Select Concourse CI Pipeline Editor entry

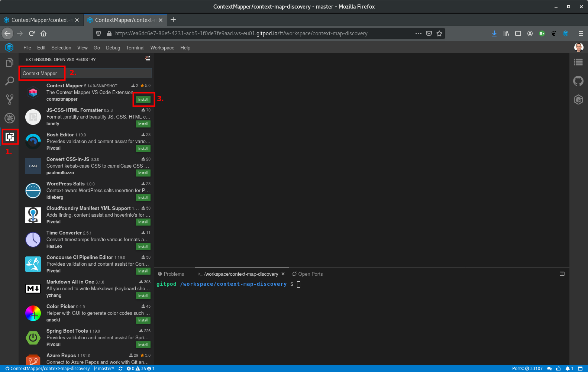coord(86,264)
